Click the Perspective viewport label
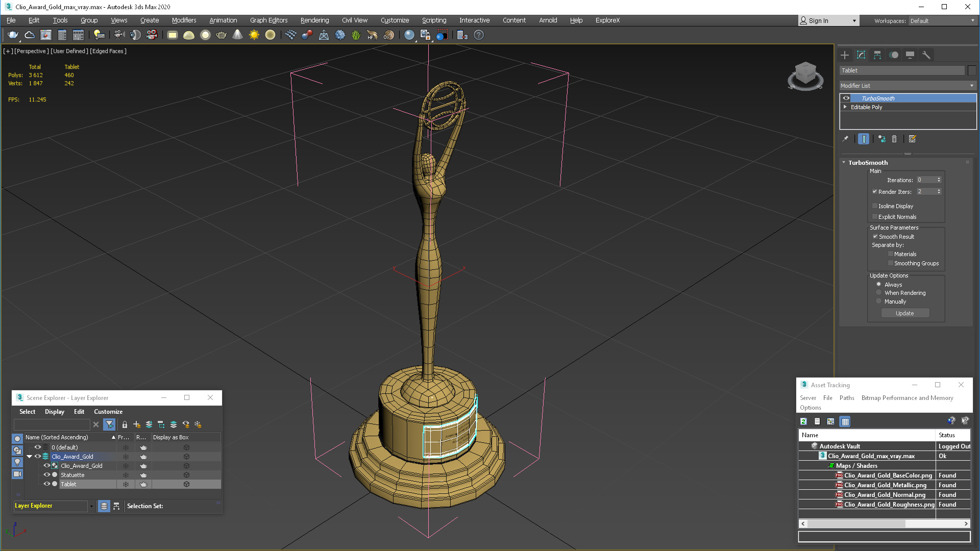 click(x=32, y=51)
